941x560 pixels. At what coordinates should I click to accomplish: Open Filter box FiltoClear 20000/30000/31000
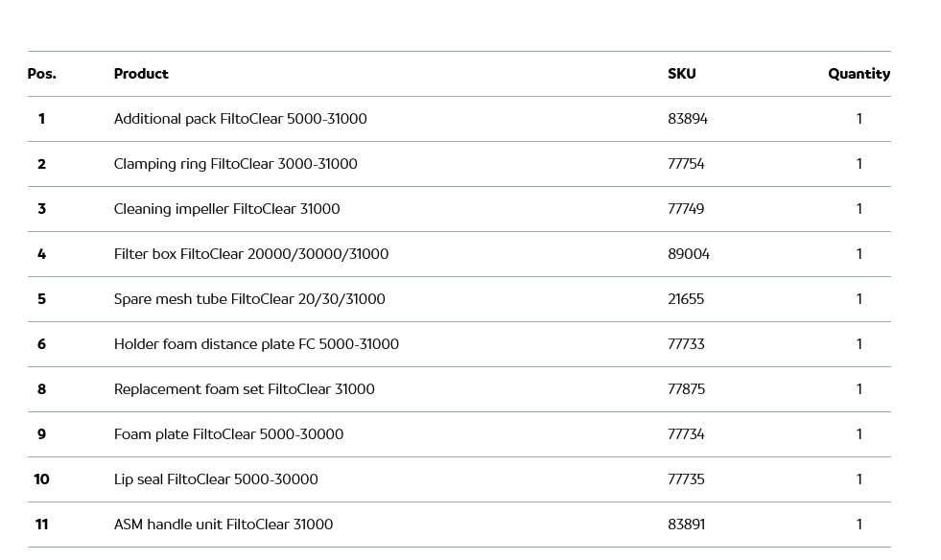point(251,254)
